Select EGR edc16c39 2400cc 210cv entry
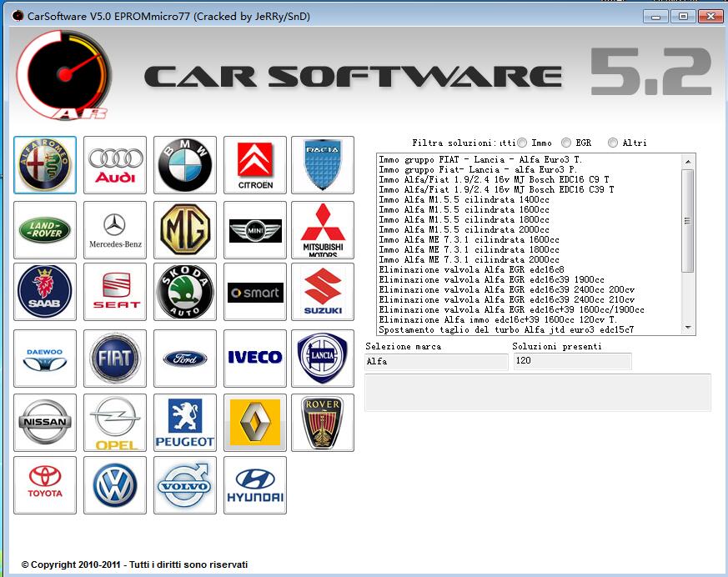 click(x=506, y=300)
